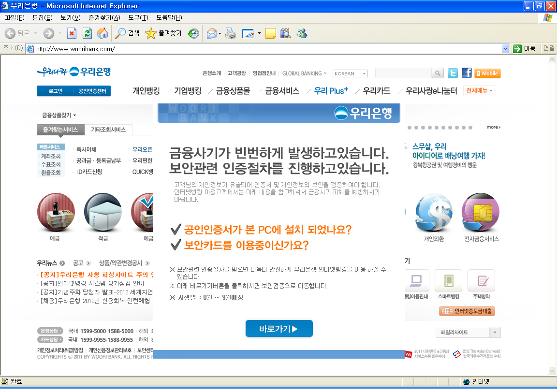Select the 즐겨찾는서비스 tab

60,130
